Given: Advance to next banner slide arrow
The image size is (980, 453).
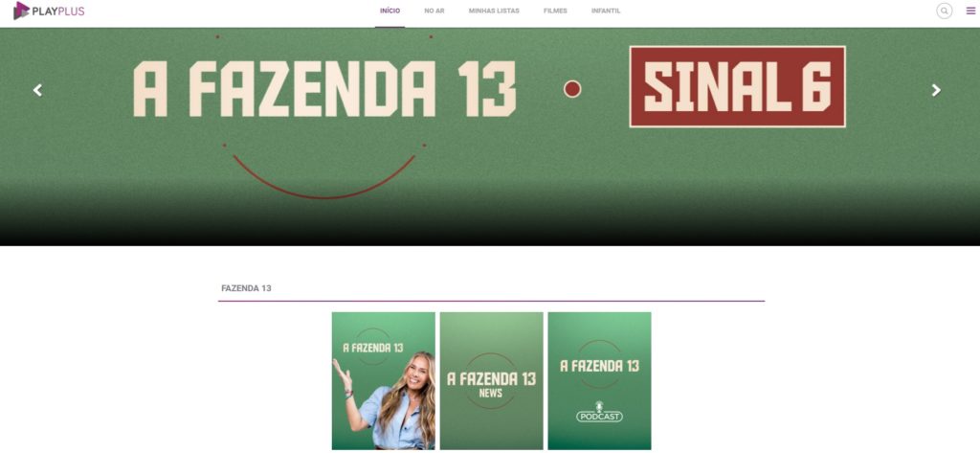Looking at the screenshot, I should point(936,90).
